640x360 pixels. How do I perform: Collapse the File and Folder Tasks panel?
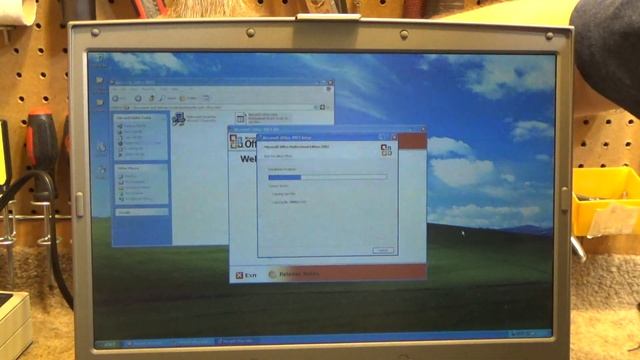click(x=163, y=118)
